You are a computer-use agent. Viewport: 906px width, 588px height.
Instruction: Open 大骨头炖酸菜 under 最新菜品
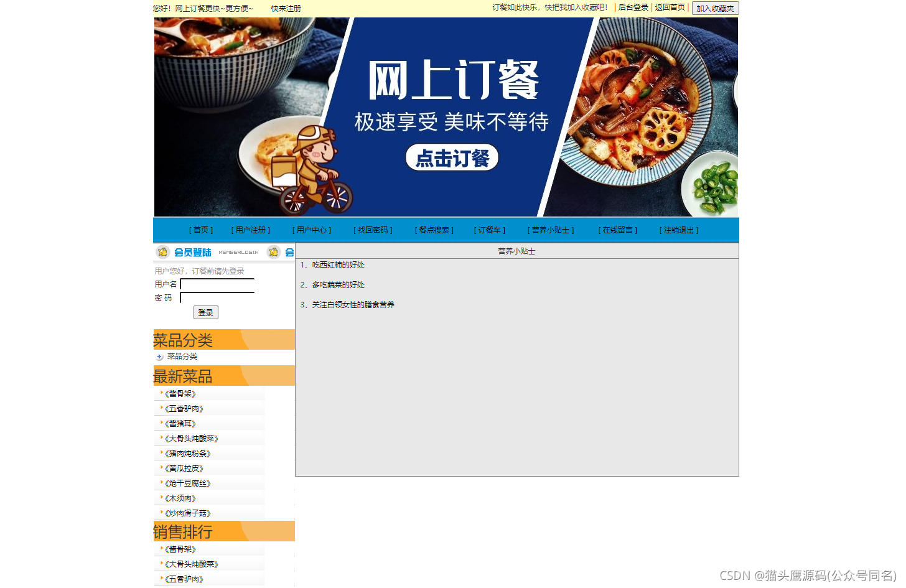click(192, 439)
